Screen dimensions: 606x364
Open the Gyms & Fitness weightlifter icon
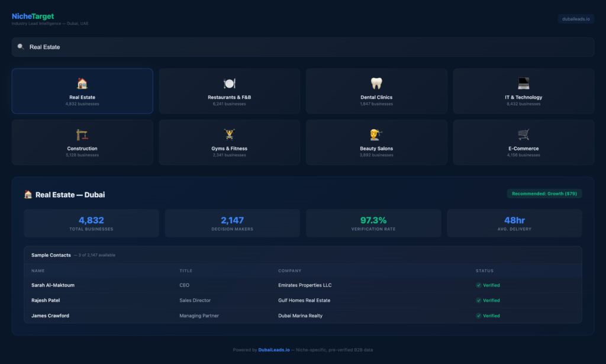[x=229, y=135]
